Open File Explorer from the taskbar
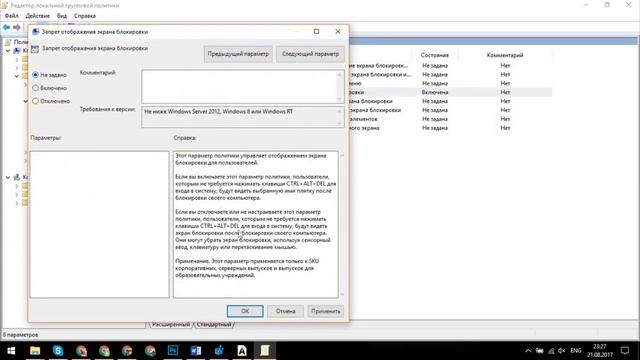The image size is (640, 360). click(x=35, y=351)
